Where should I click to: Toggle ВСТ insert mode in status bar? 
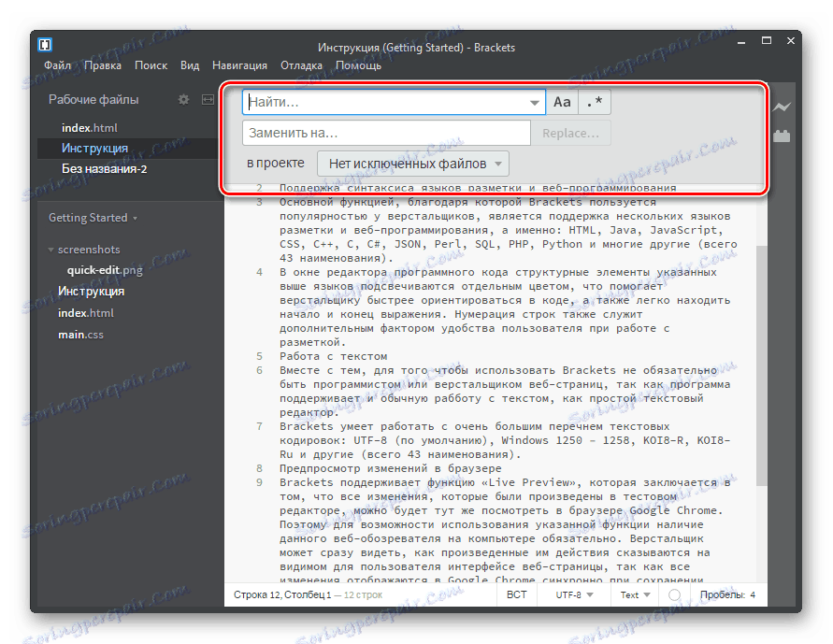pos(516,595)
